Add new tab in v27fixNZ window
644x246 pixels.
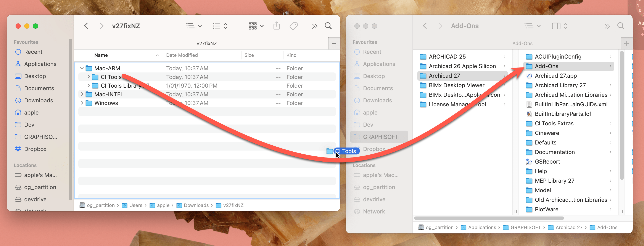click(x=334, y=44)
